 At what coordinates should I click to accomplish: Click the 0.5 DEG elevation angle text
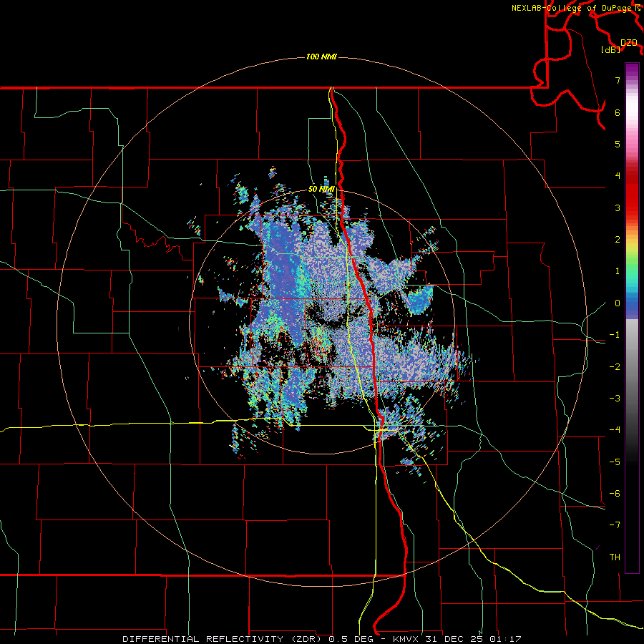[351, 639]
